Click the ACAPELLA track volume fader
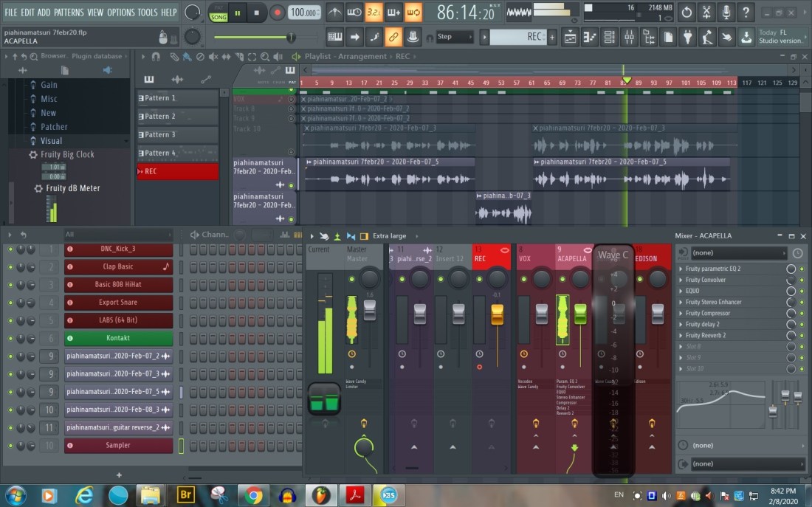The image size is (812, 507). (579, 312)
